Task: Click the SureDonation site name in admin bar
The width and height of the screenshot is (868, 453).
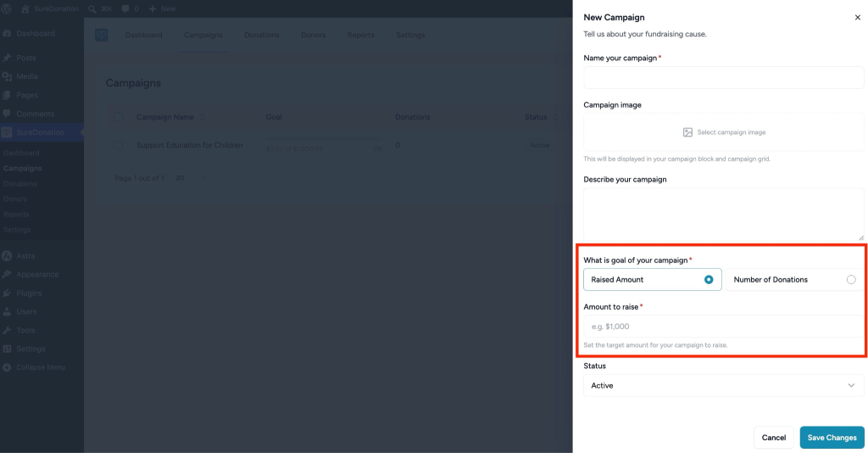Action: tap(56, 8)
